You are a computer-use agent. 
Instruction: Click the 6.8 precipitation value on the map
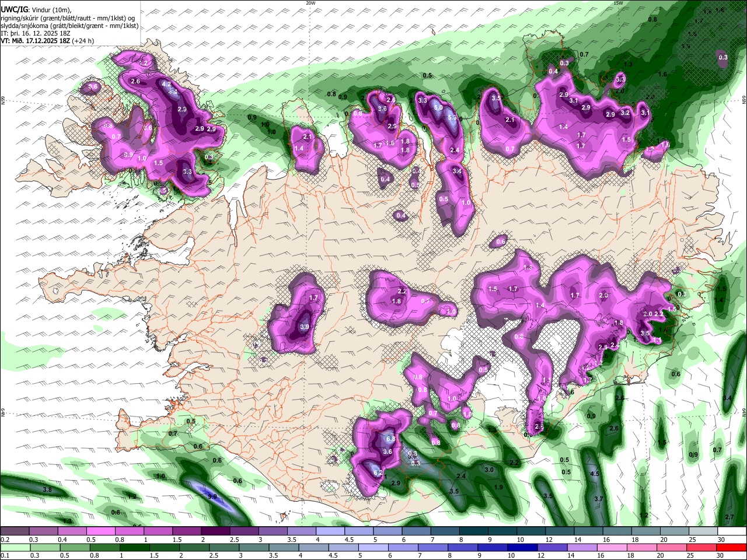click(391, 439)
